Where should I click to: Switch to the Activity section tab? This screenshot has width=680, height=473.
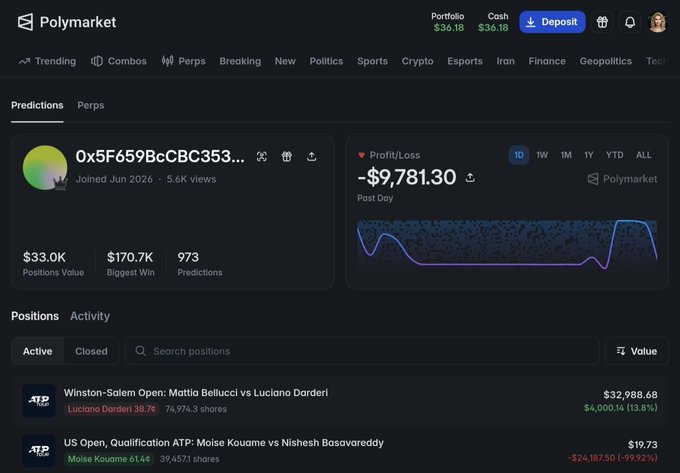[x=90, y=316]
